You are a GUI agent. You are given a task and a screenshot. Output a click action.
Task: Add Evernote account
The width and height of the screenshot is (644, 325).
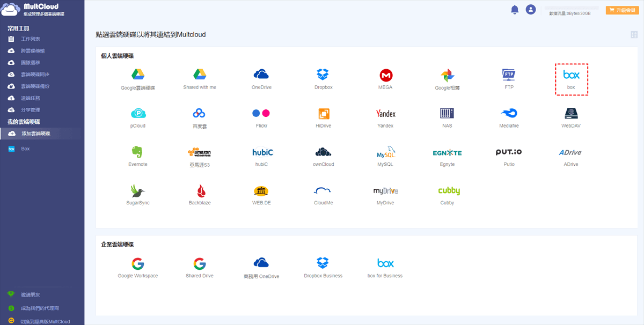[x=138, y=152]
